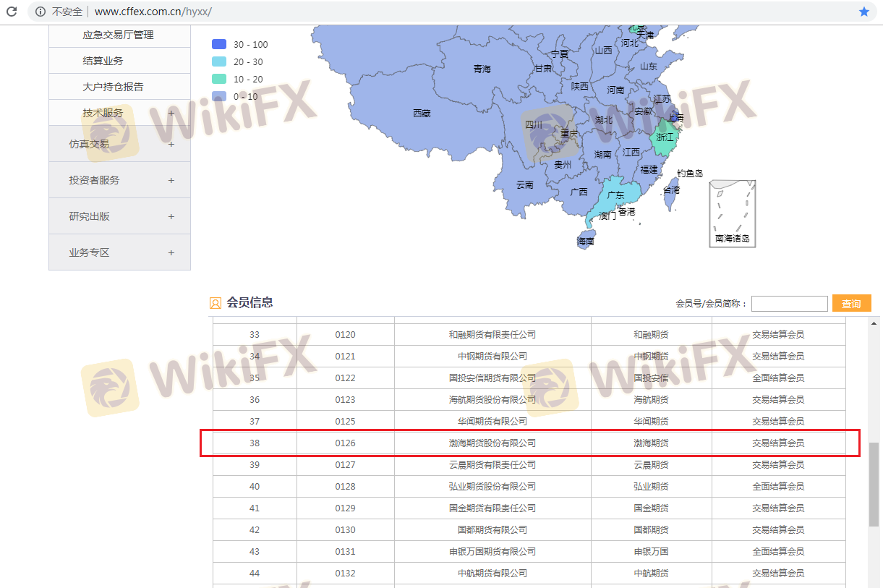The height and width of the screenshot is (588, 883).
Task: Click the scrollbar up arrow in table
Action: pyautogui.click(x=874, y=324)
